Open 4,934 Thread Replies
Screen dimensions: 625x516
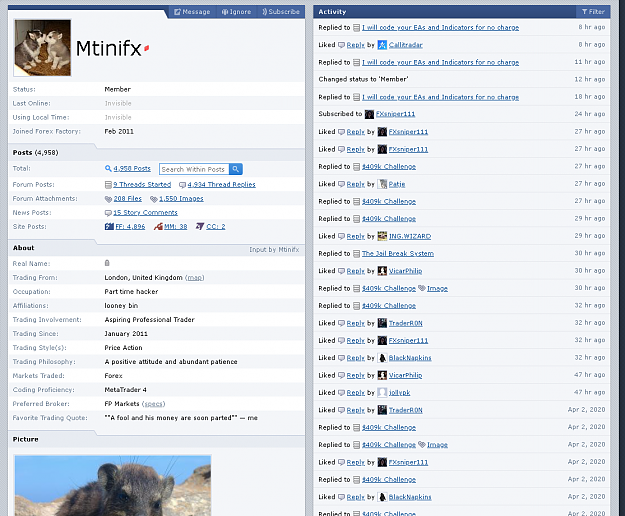coord(221,184)
